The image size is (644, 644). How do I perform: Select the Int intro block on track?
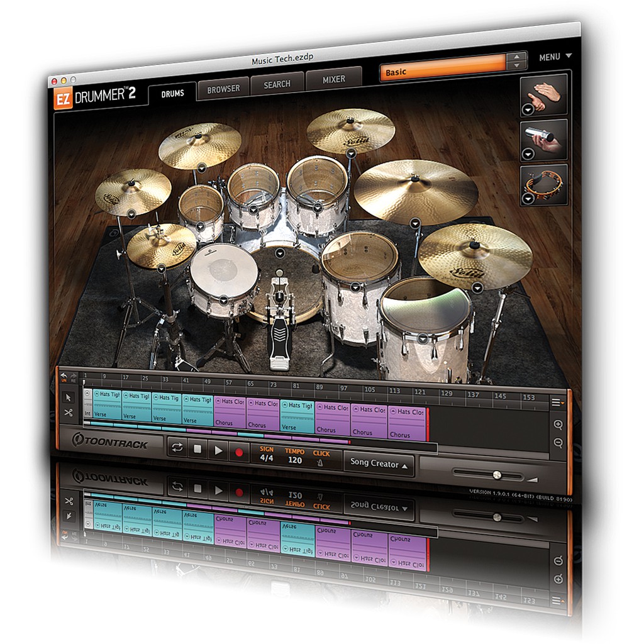tap(87, 403)
